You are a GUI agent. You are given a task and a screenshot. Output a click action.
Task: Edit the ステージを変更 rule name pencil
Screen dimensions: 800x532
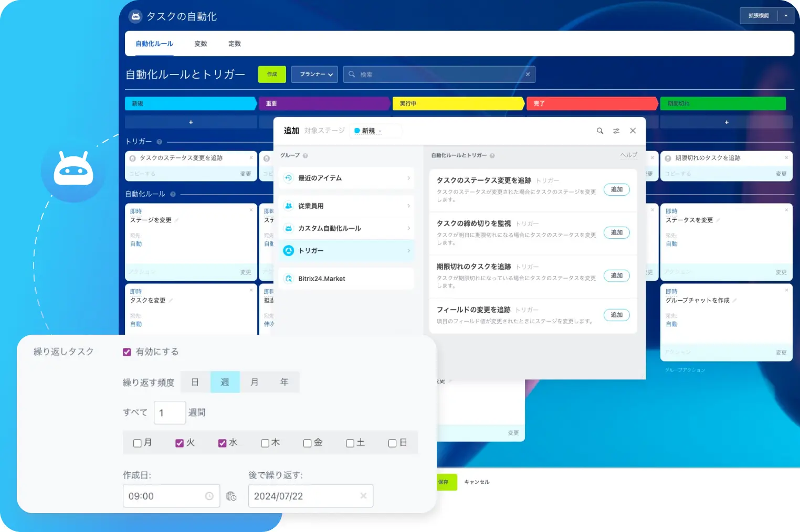177,220
